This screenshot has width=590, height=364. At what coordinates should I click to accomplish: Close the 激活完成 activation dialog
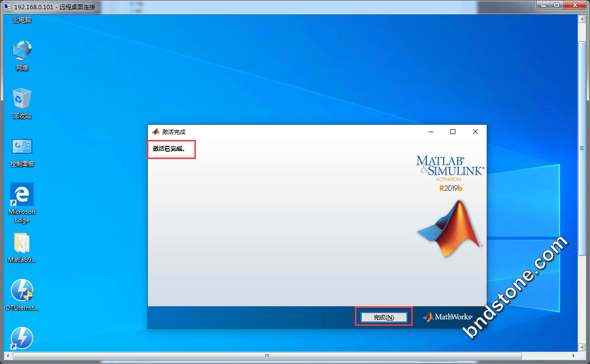point(475,132)
